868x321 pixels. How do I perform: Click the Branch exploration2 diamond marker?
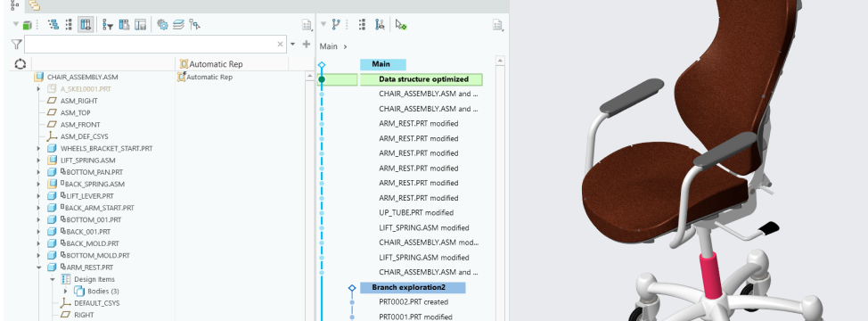(x=352, y=288)
